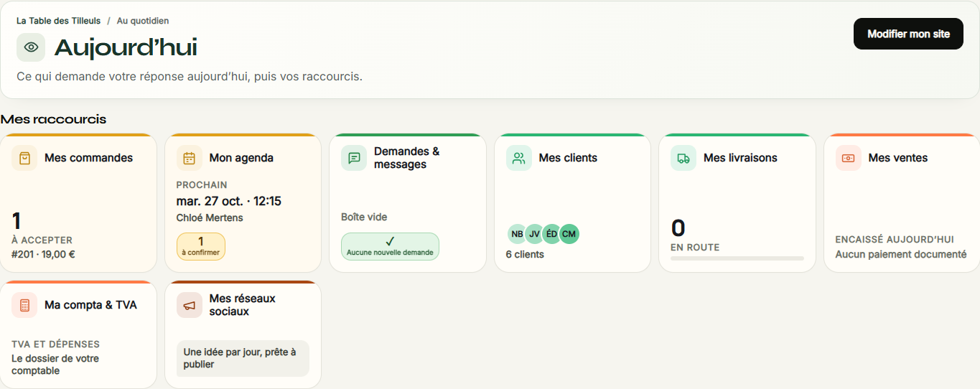Click the '6 clients' count
Viewport: 980px width, 389px height.
pyautogui.click(x=525, y=254)
